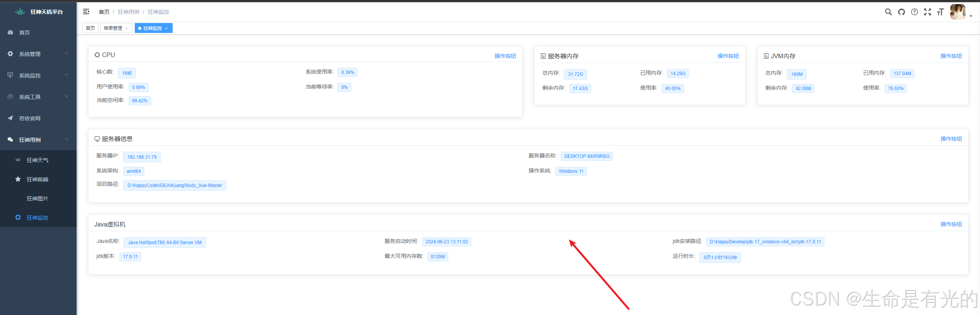This screenshot has height=315, width=980.
Task: Click the 系统工具 toolbox icon
Action: pos(10,97)
